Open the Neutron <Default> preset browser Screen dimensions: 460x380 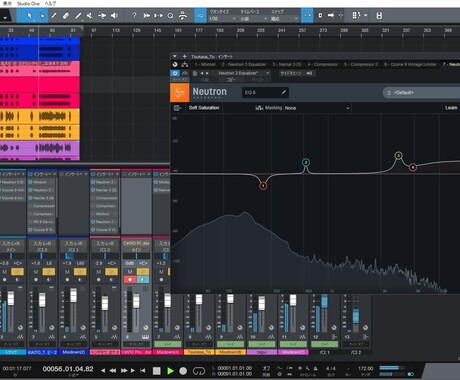pos(422,92)
